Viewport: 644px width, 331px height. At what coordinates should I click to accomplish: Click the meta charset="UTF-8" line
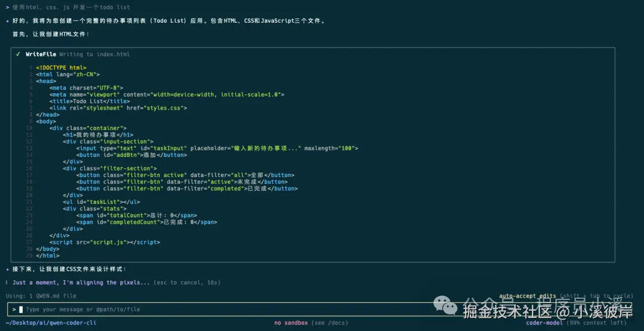point(86,88)
